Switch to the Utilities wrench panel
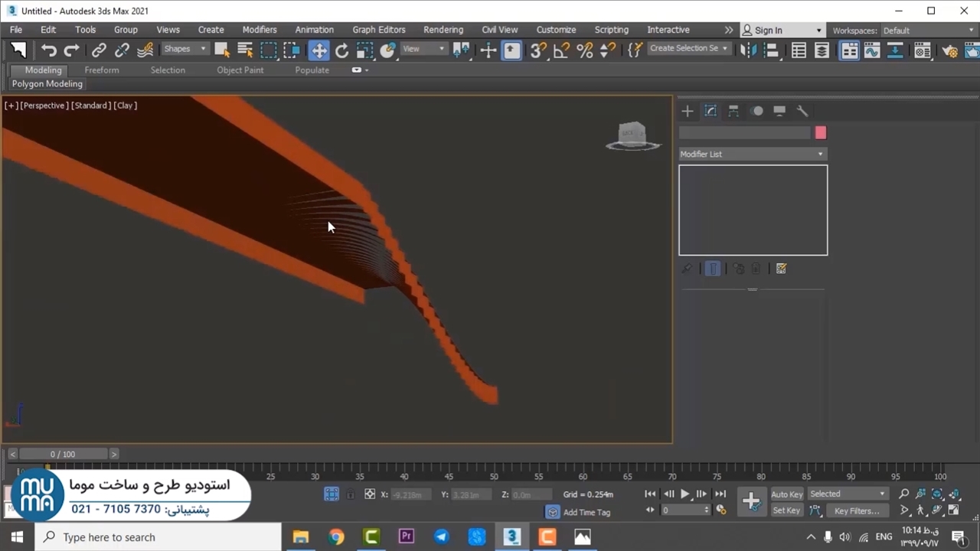 [802, 111]
